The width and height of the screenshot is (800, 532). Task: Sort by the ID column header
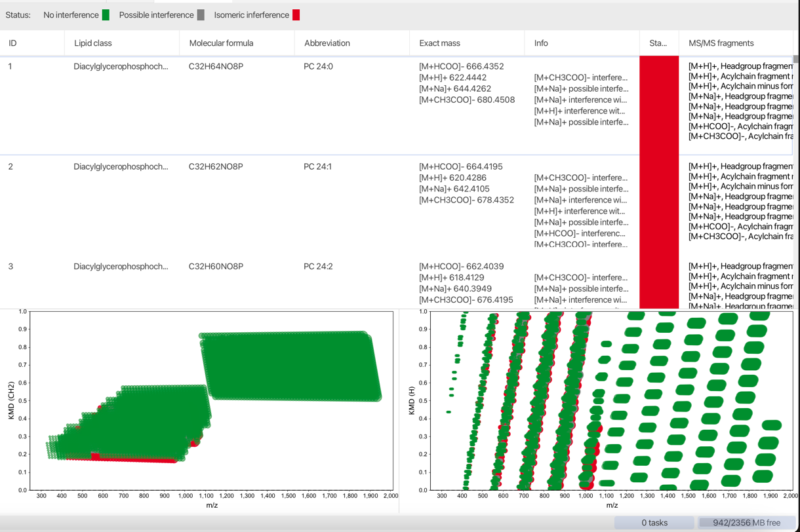32,43
